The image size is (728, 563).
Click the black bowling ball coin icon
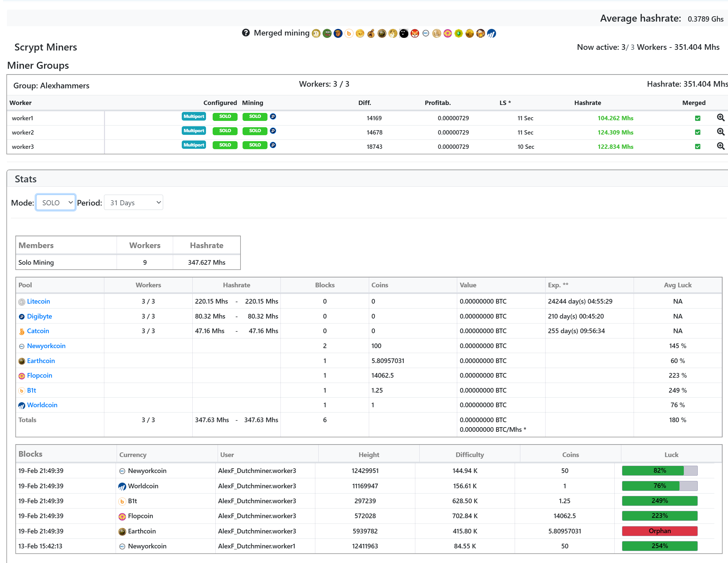(x=404, y=33)
